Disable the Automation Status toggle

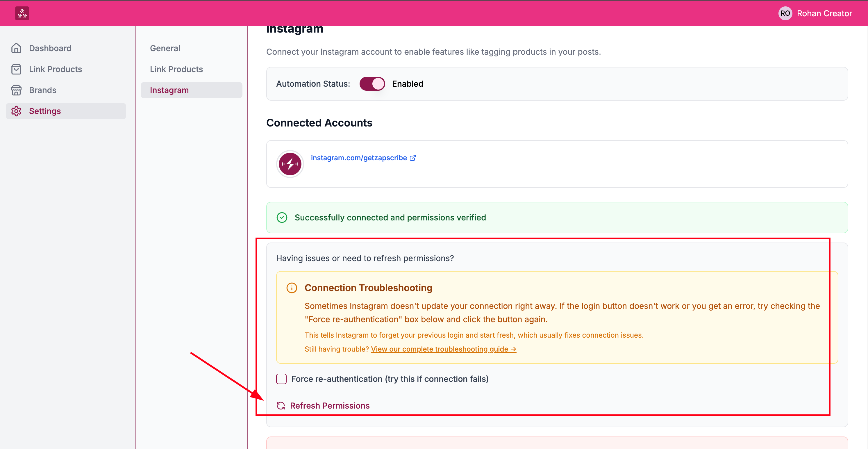tap(372, 83)
